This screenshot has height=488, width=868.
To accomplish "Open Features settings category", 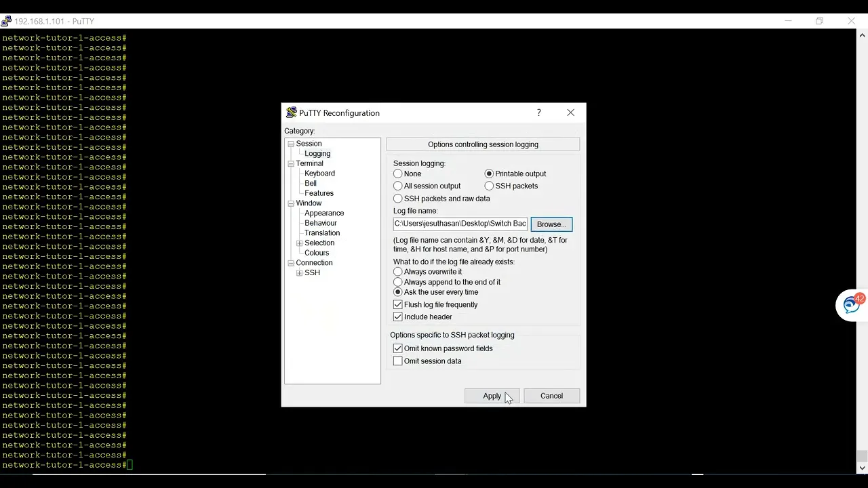I will [x=319, y=193].
